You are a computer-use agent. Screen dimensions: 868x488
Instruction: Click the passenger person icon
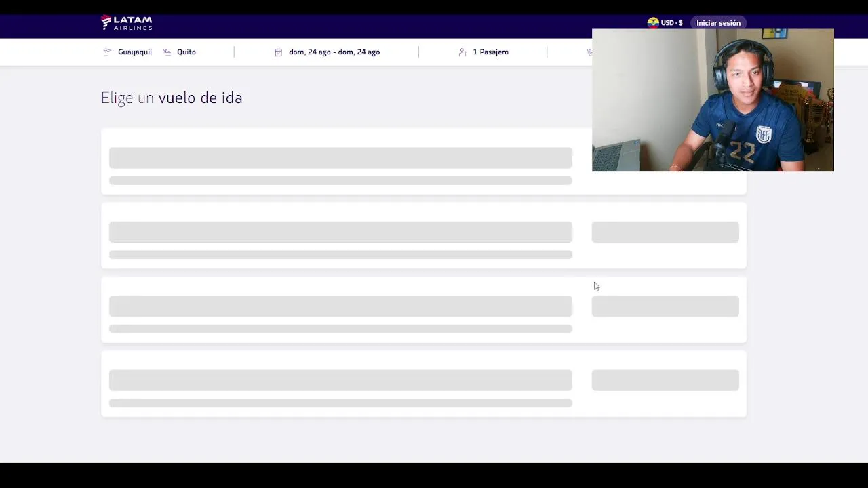click(x=462, y=52)
